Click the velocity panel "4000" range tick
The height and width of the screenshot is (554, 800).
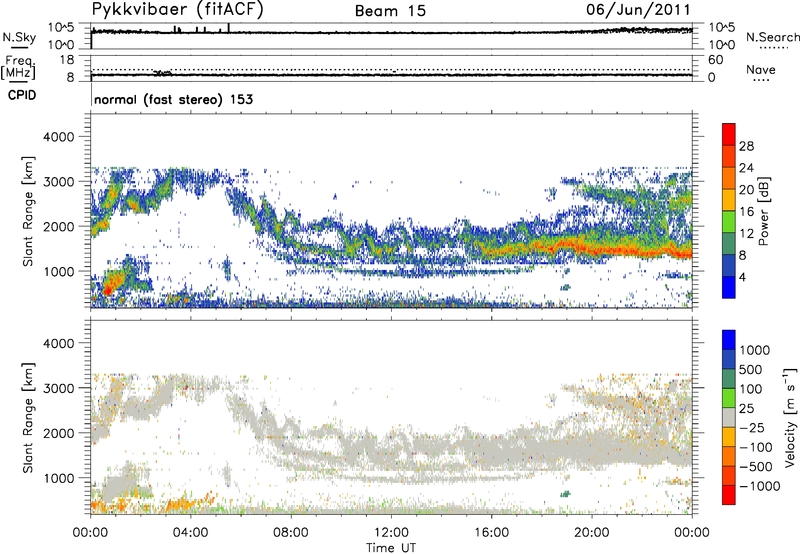(x=59, y=343)
